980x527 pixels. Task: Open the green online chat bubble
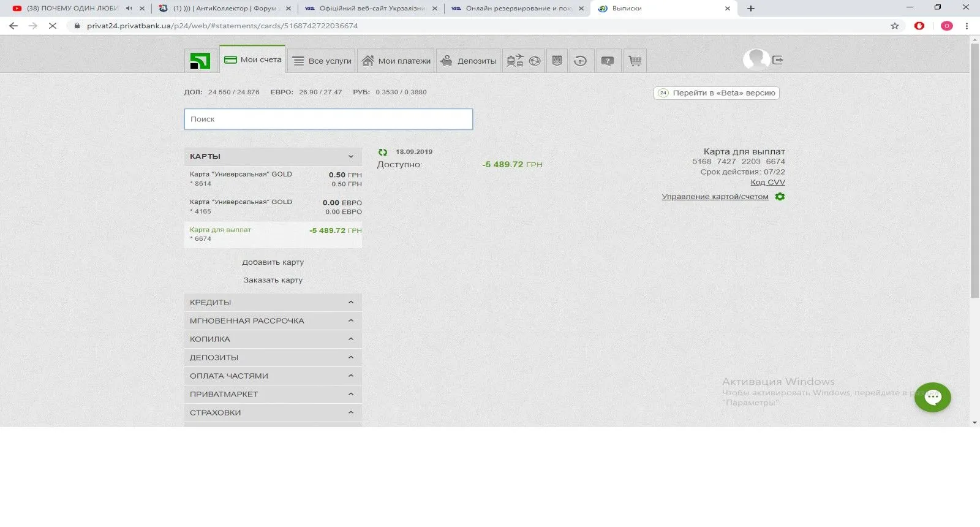coord(932,397)
